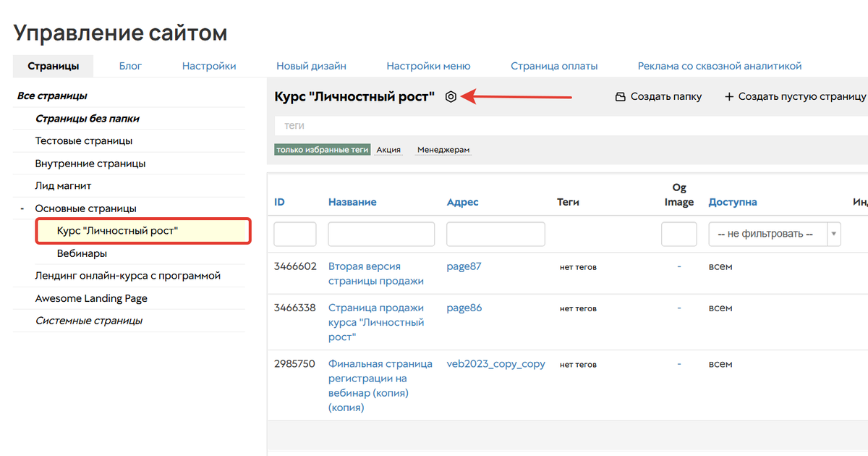Open the page86 address link

[x=464, y=308]
